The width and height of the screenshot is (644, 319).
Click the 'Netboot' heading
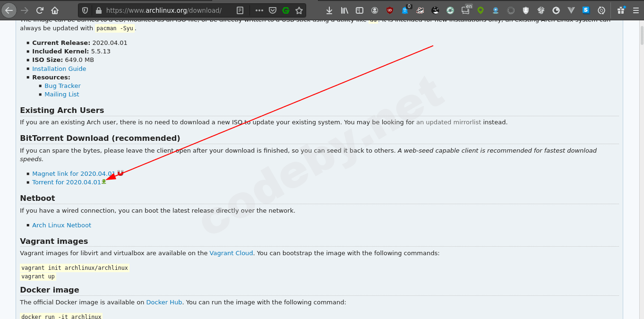37,198
